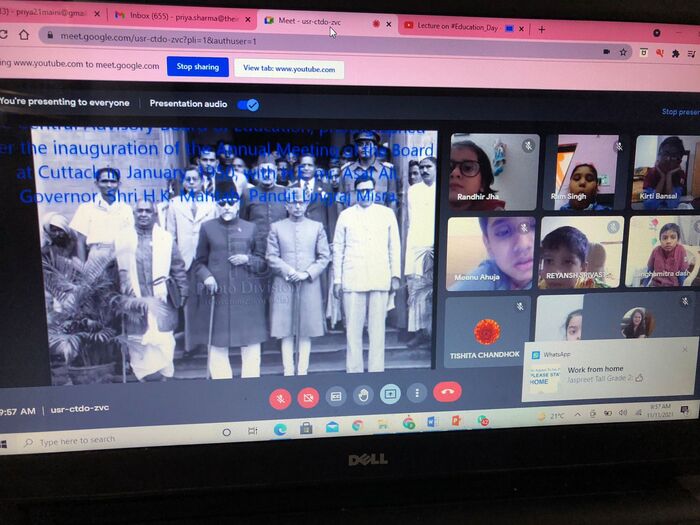
Task: Leave the call with red hang-up button
Action: point(447,392)
